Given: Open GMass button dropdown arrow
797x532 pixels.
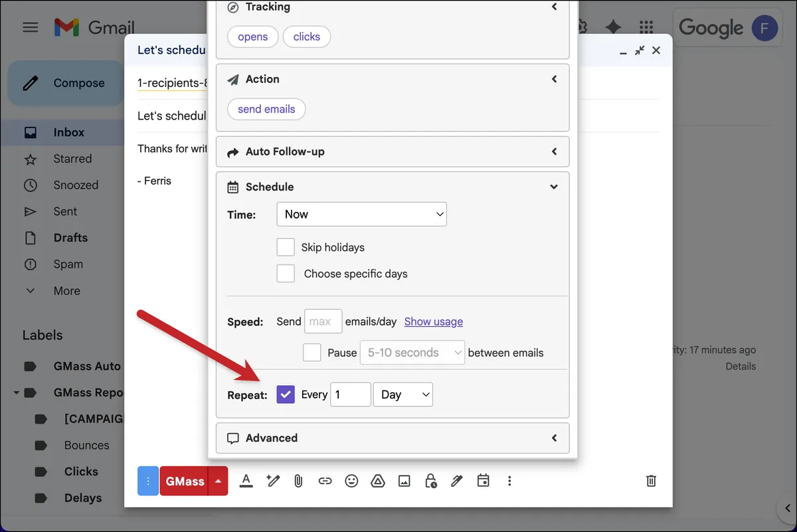Looking at the screenshot, I should coord(219,481).
